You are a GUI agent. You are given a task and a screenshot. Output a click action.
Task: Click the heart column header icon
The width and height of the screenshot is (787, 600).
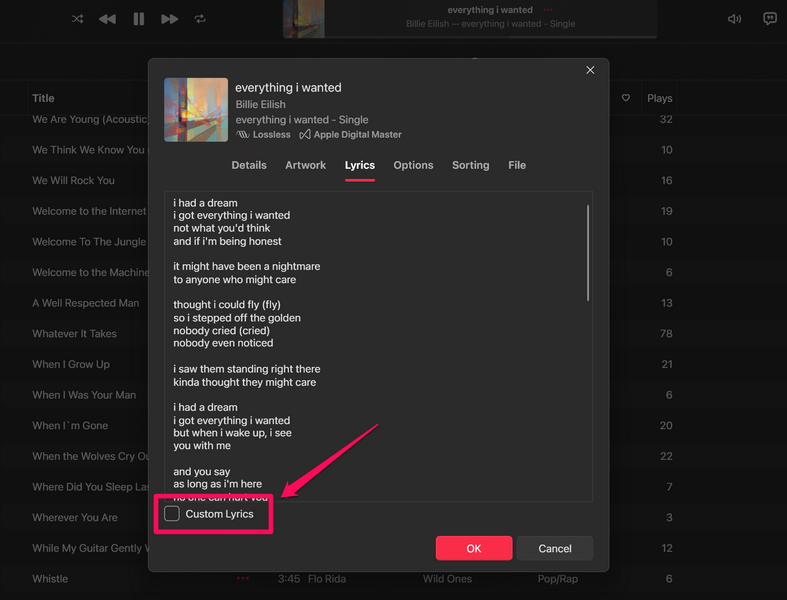point(626,98)
